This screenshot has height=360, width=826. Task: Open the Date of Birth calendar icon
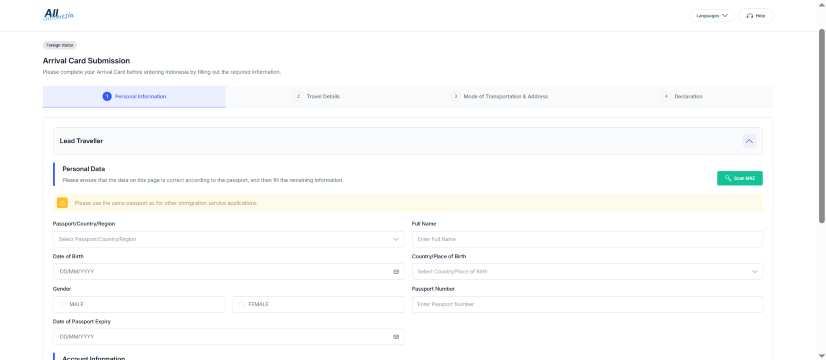[x=396, y=272]
